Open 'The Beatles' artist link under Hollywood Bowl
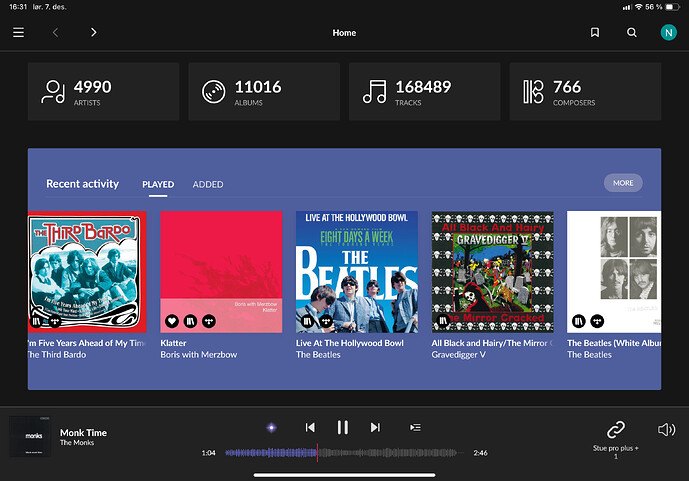The image size is (689, 481). 318,354
